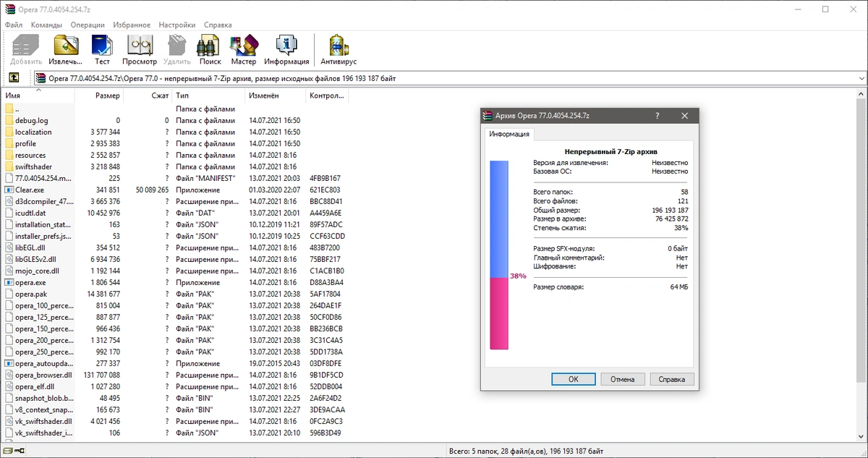Open the Поиск search tool

pos(210,50)
